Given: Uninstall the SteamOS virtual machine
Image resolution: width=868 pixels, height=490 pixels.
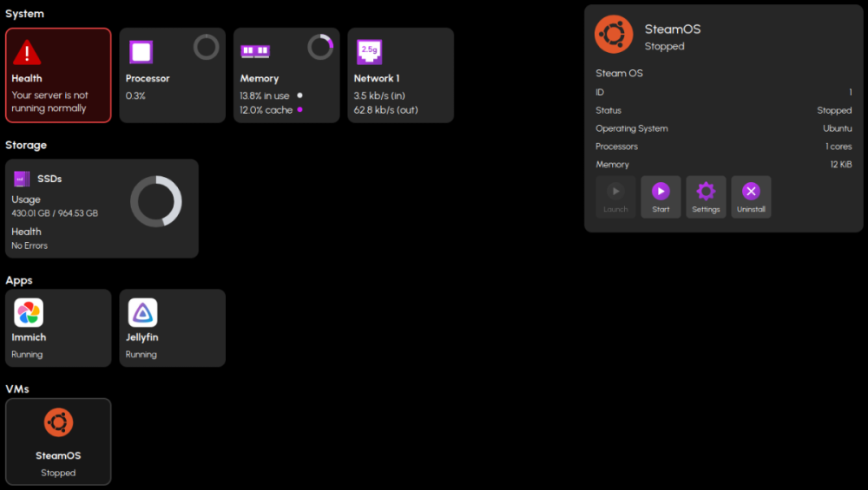Looking at the screenshot, I should click(x=751, y=197).
